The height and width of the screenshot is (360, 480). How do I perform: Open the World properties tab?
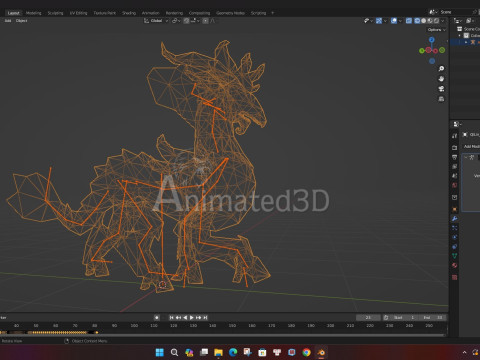tap(454, 185)
